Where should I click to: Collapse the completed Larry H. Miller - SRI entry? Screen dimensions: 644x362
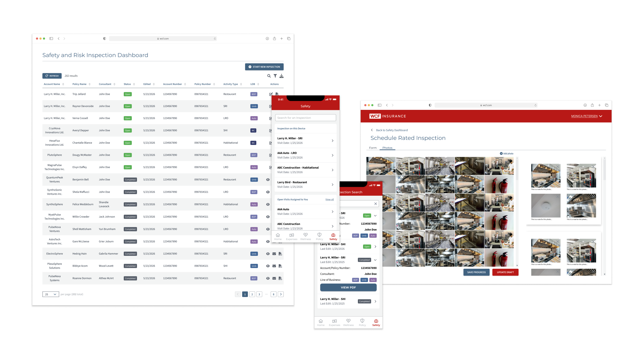[375, 260]
